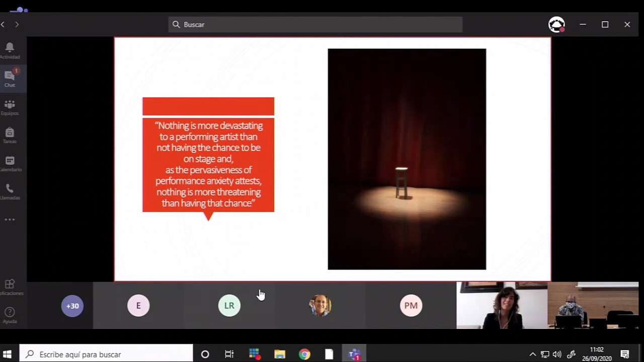
Task: Open Calendario in Teams sidebar
Action: [10, 163]
